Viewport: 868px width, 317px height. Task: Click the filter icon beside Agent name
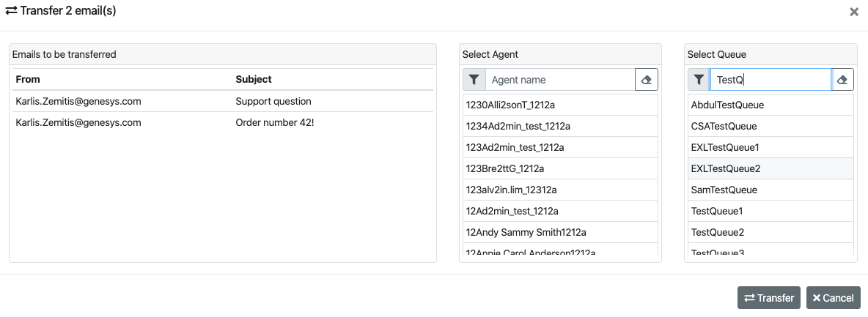coord(474,80)
